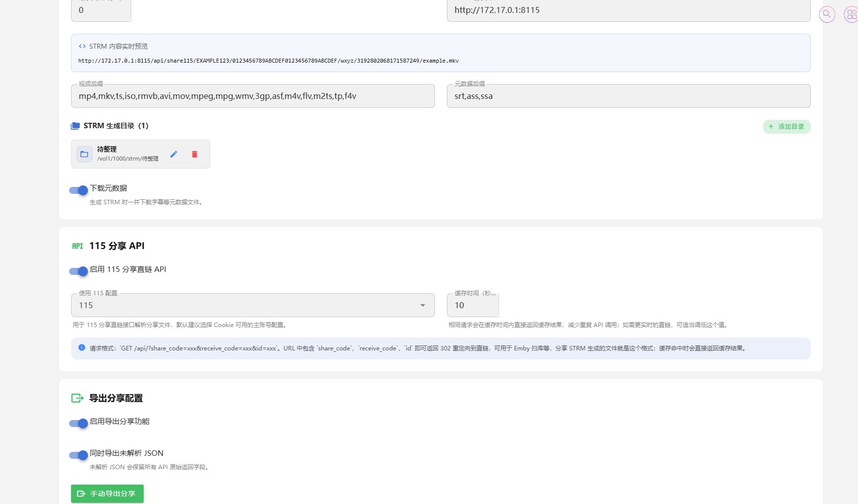Edit the 待整理 directory with pencil icon

click(173, 154)
